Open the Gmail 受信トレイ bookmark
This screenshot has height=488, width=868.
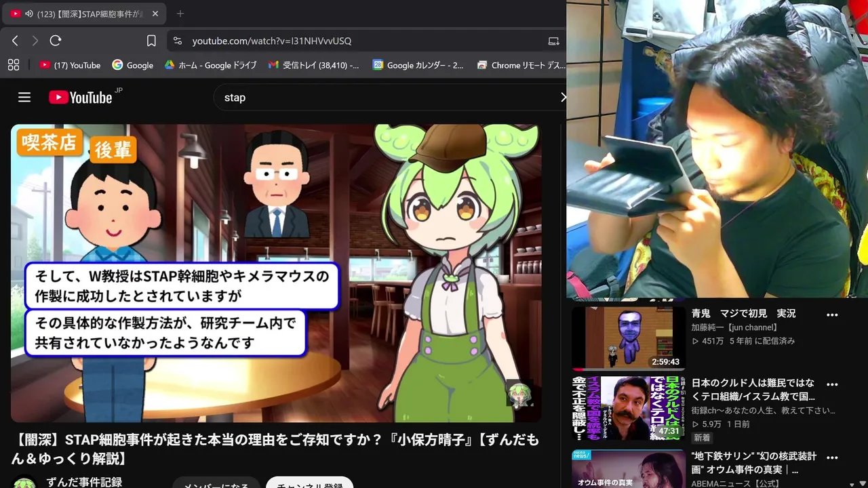pos(314,65)
